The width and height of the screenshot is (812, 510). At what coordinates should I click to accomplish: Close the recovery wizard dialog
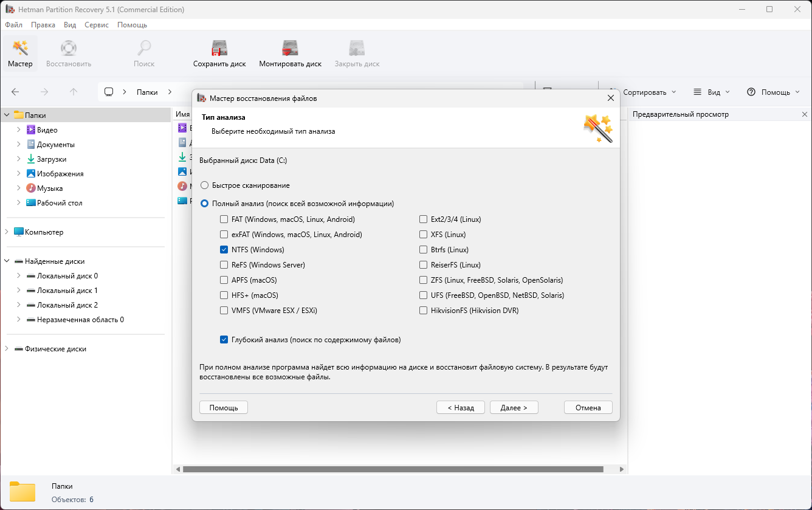(x=611, y=98)
